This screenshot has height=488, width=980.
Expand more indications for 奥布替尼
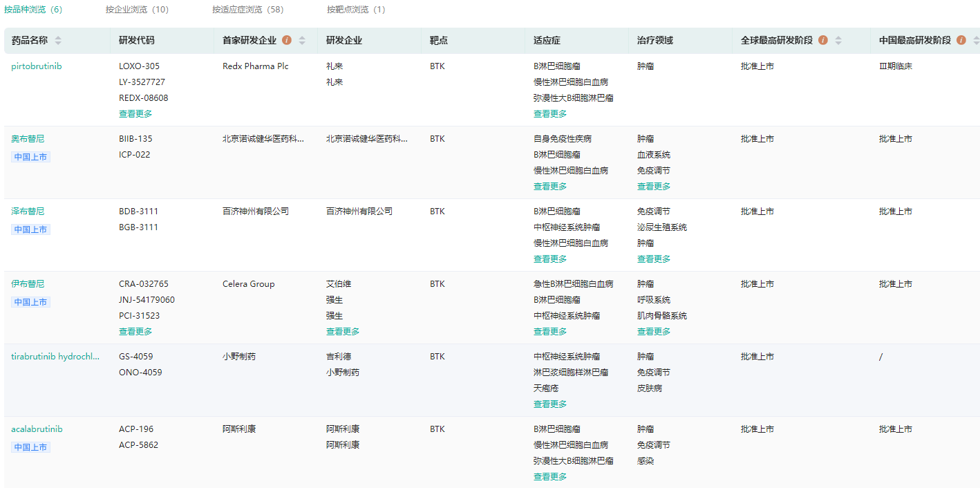click(550, 187)
